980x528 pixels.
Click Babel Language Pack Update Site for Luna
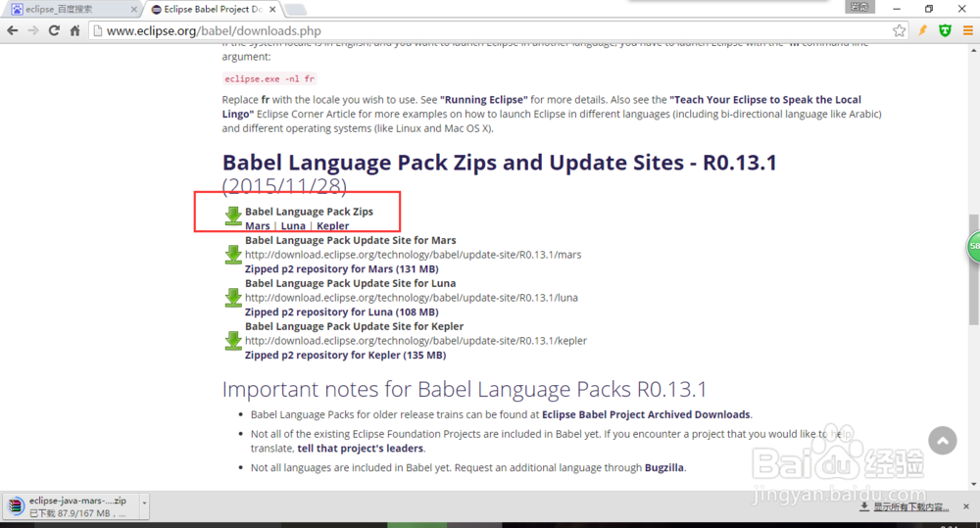pos(351,283)
